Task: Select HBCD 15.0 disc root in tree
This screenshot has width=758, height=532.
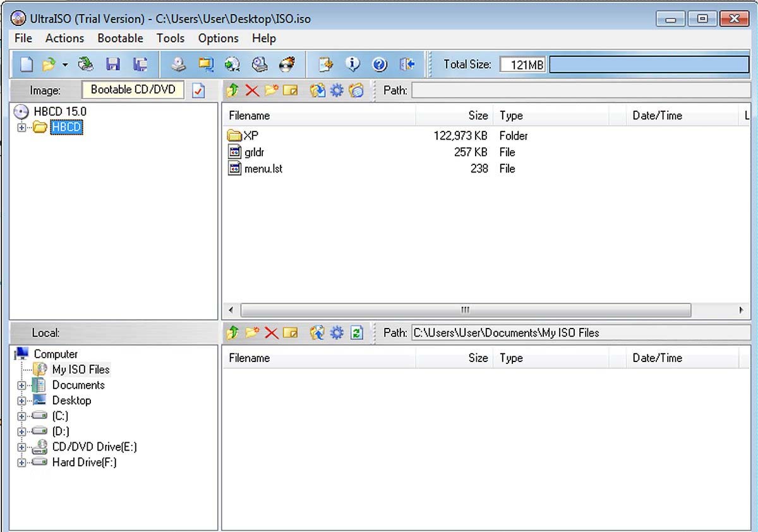Action: [x=60, y=112]
